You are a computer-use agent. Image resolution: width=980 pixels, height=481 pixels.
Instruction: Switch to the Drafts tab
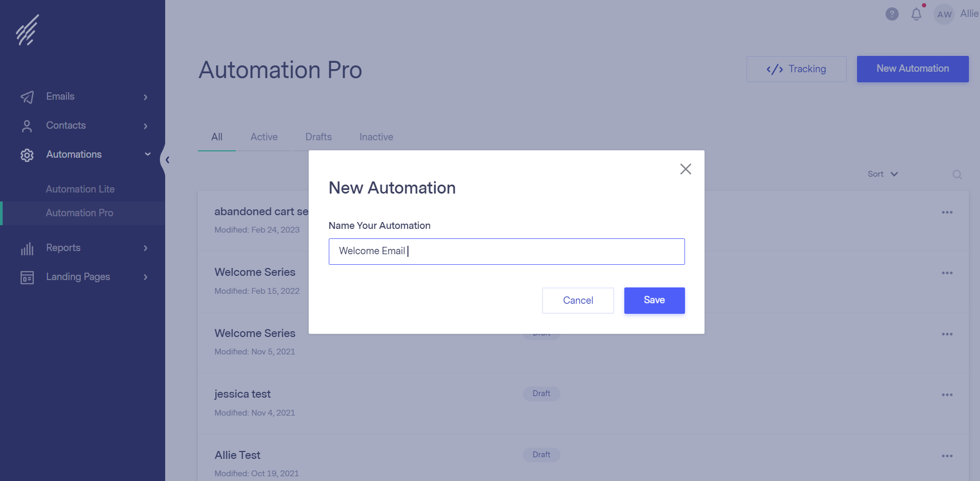(318, 137)
